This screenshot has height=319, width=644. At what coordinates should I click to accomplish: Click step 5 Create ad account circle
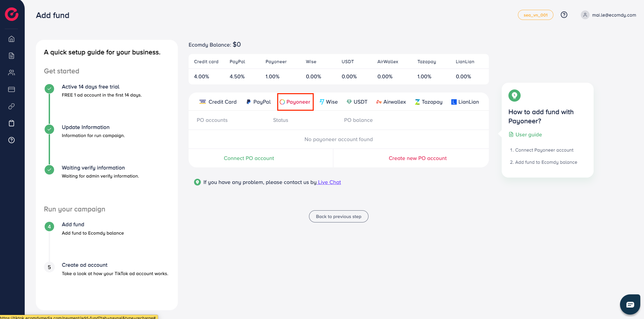[49, 267]
